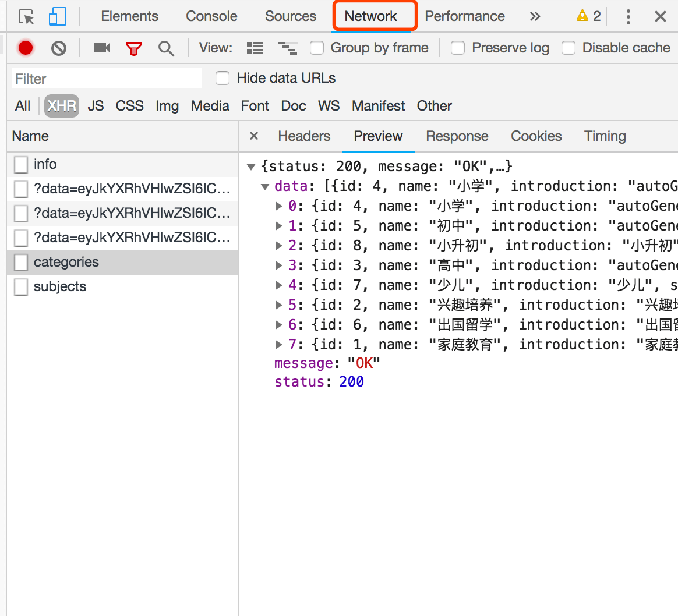The width and height of the screenshot is (678, 616).
Task: Stop recording network log
Action: click(26, 48)
